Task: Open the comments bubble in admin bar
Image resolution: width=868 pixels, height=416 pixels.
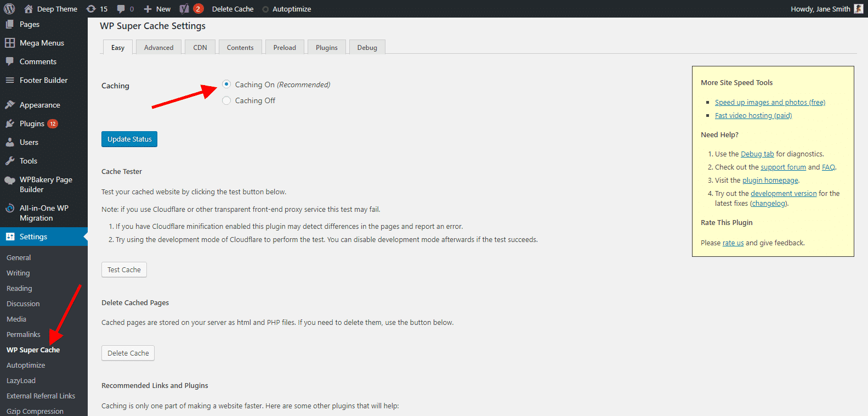Action: click(121, 9)
